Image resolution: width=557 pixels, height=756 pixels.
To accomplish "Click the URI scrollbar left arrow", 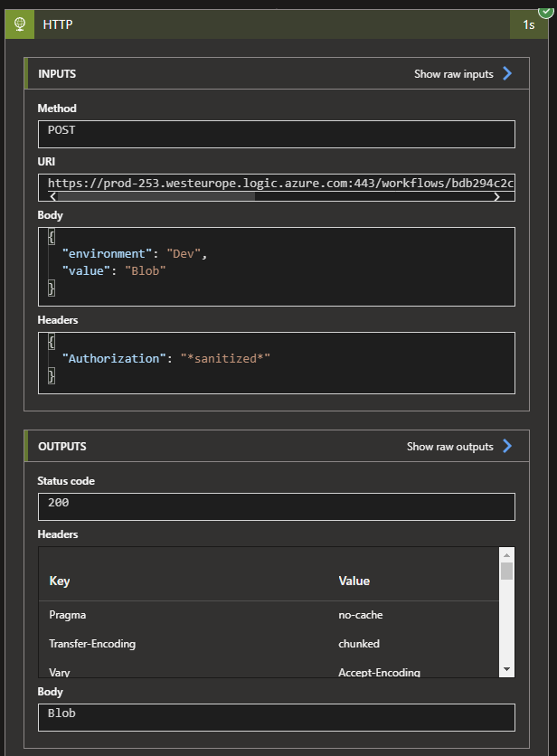I will pyautogui.click(x=52, y=196).
